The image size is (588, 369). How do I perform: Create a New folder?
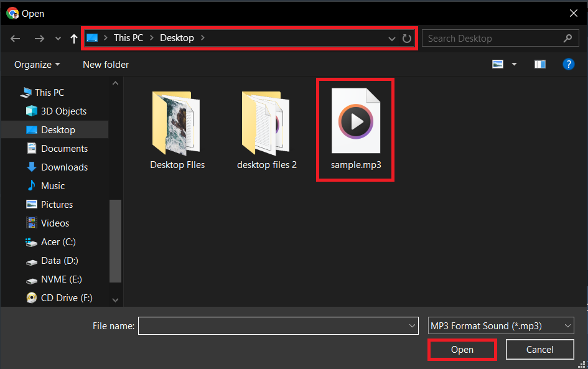(x=105, y=64)
